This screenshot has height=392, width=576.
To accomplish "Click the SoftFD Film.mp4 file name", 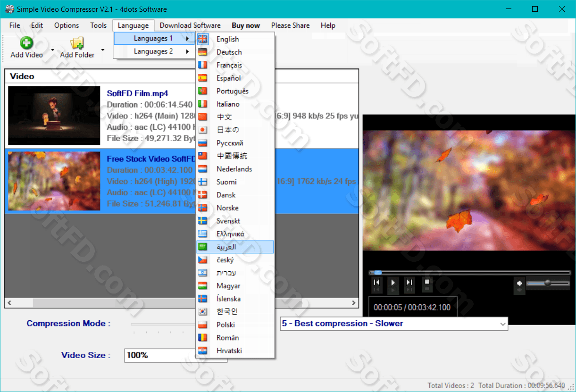I will click(x=137, y=93).
